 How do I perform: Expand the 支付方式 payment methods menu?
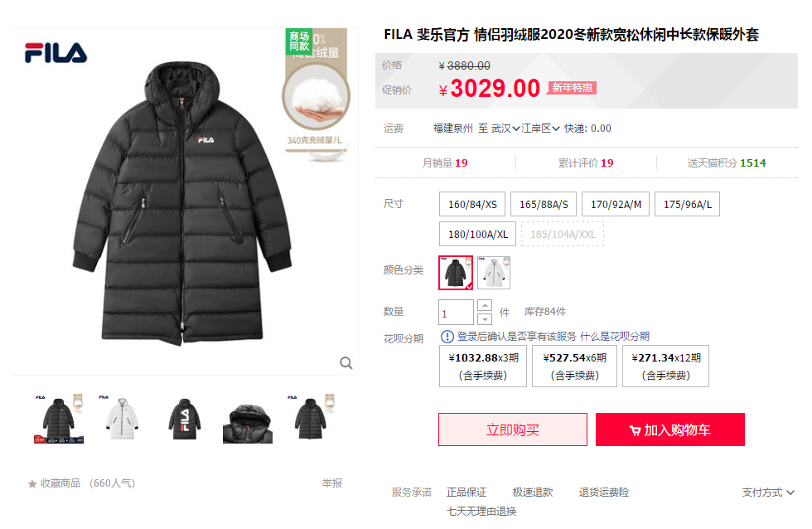pyautogui.click(x=767, y=493)
